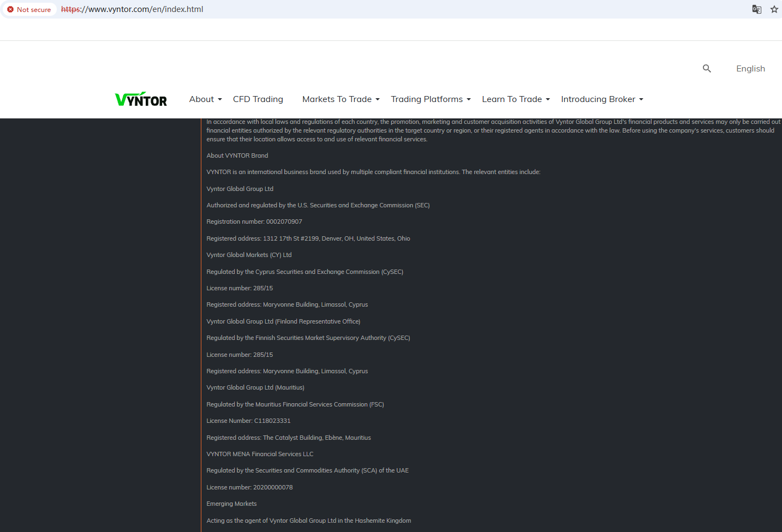This screenshot has height=532, width=782.
Task: Click the Cyprus Securities and Exchange Commission line
Action: click(x=305, y=272)
